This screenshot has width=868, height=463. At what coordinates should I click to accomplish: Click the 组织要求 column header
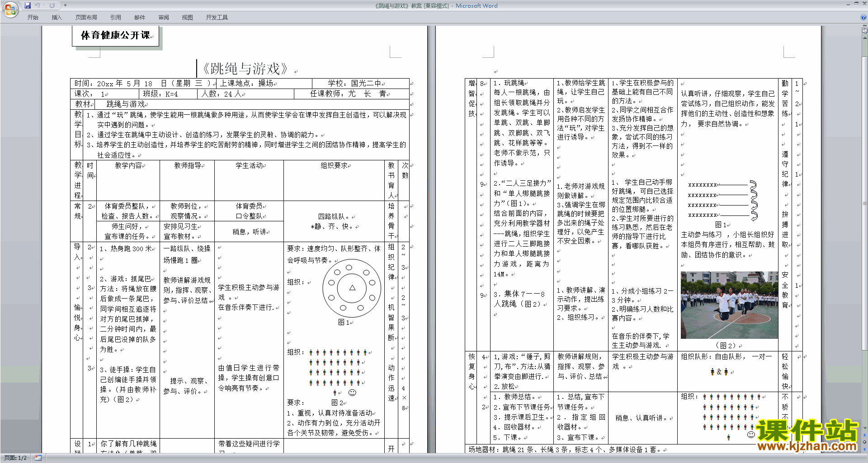334,166
